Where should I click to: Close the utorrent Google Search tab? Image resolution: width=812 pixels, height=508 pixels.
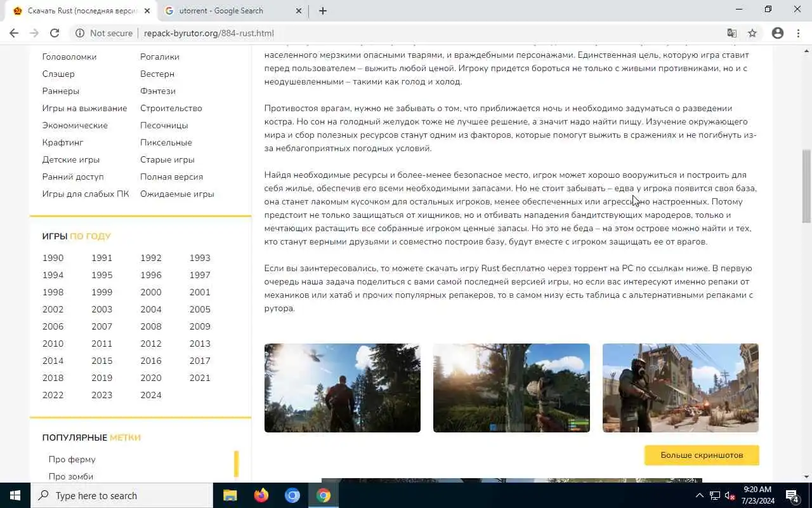[x=299, y=11]
